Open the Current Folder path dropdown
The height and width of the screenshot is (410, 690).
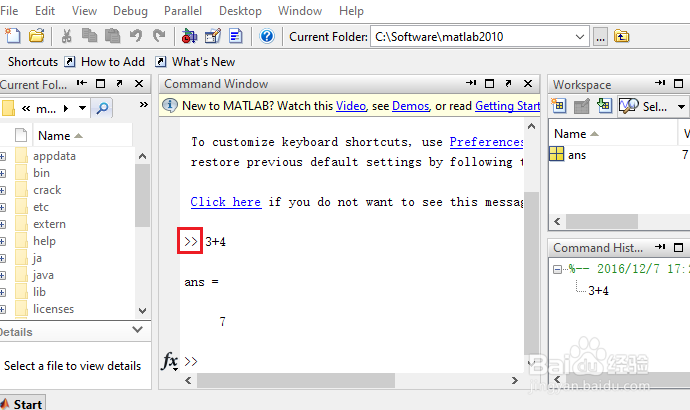coord(580,37)
